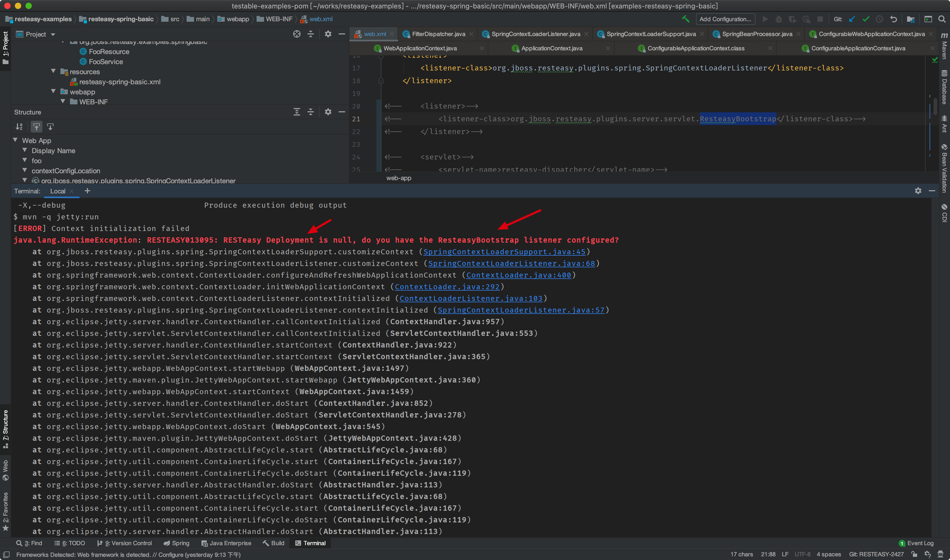Click the Git commit checkmark icon
Viewport: 950px width, 560px height.
click(x=866, y=19)
